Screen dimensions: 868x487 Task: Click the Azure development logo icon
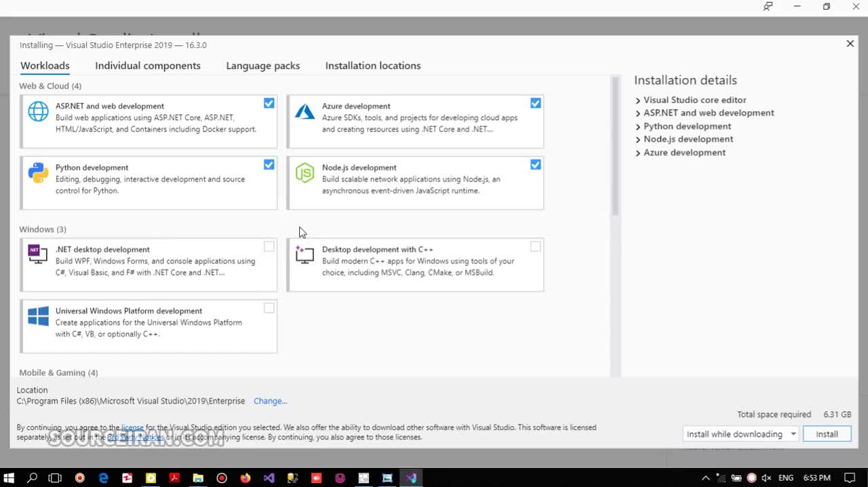[304, 111]
